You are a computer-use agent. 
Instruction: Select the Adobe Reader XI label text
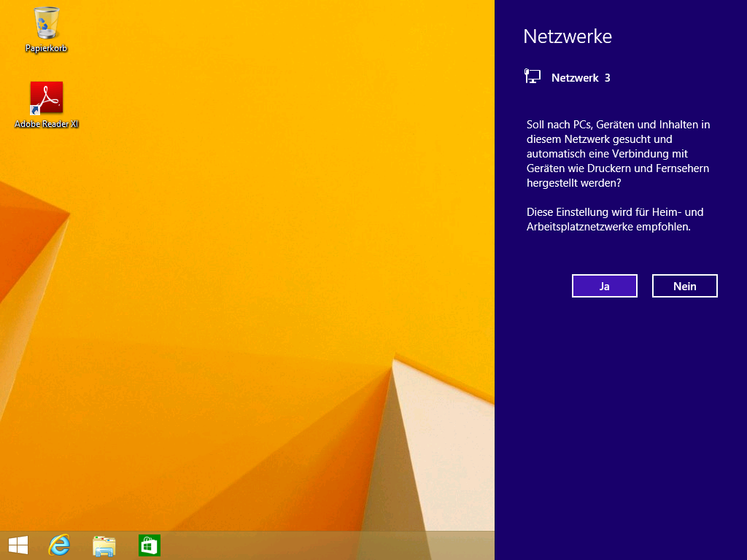pos(46,124)
